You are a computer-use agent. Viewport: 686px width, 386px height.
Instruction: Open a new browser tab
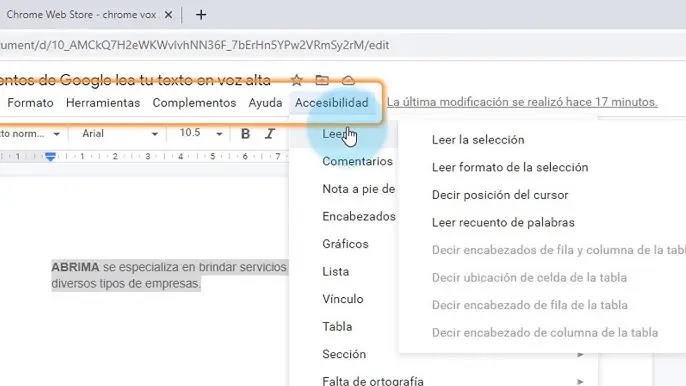click(201, 15)
